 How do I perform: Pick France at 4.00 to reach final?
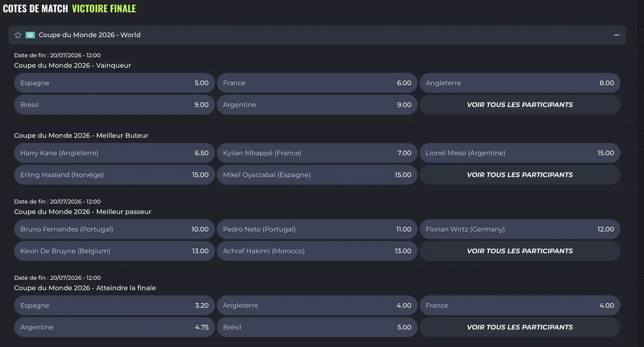click(x=520, y=305)
